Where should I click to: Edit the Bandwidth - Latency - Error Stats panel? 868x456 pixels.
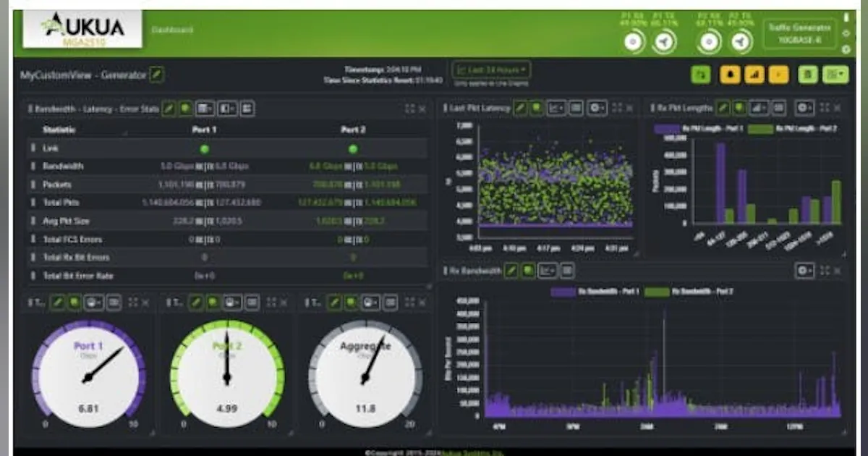point(169,109)
